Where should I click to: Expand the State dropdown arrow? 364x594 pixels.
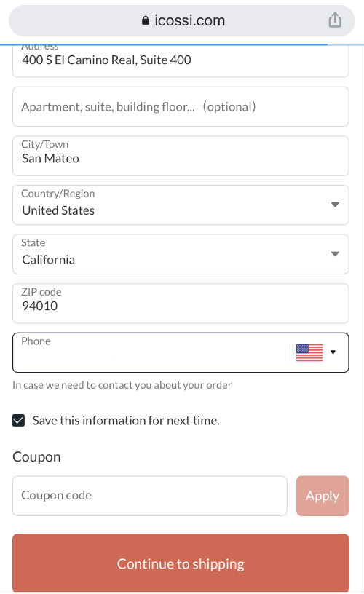coord(335,254)
